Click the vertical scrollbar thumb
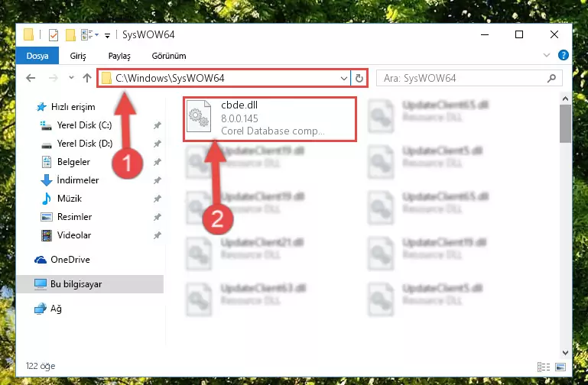Viewport: 588px width, 385px height. coord(565,124)
